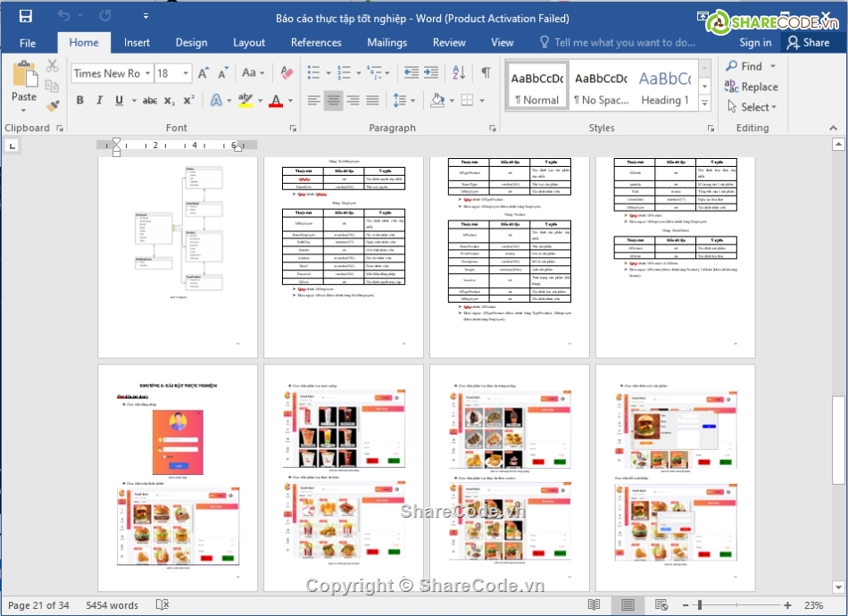Click the Paste clipboard icon
The width and height of the screenshot is (848, 616).
pyautogui.click(x=24, y=73)
